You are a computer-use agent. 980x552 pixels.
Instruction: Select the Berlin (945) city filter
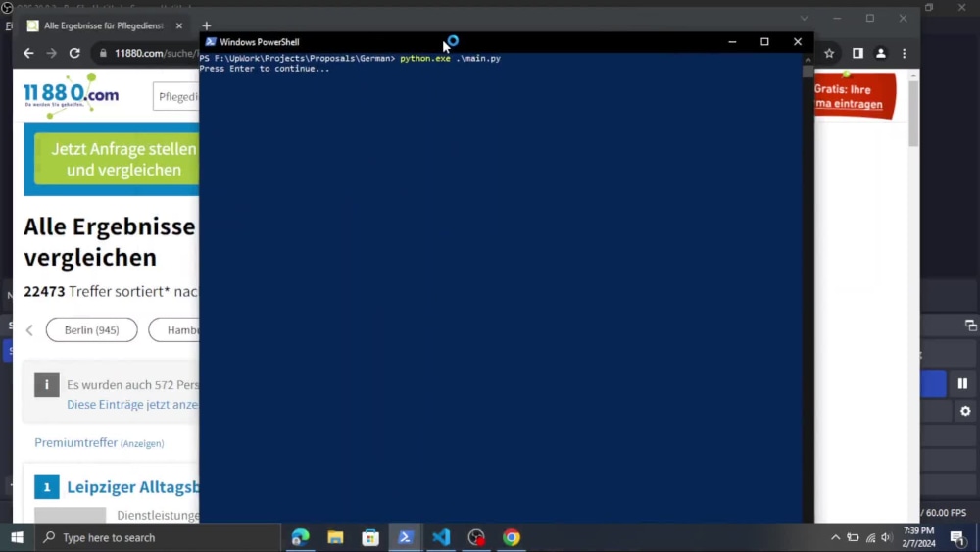[x=91, y=330]
